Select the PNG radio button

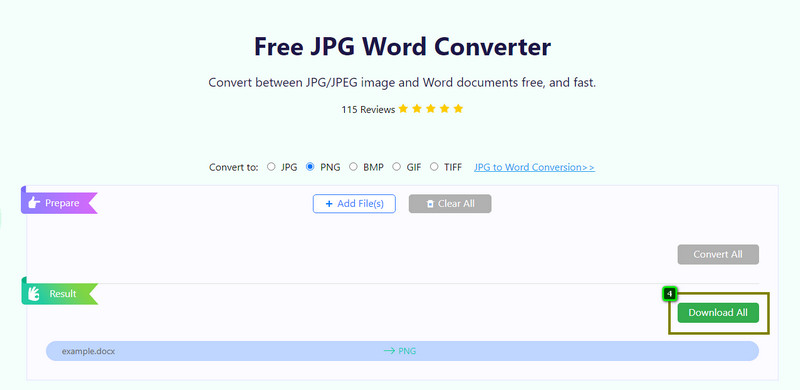click(x=310, y=166)
